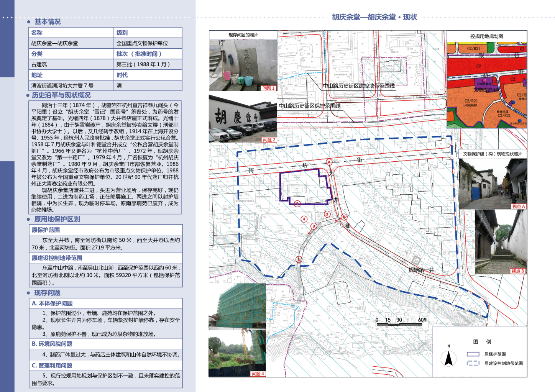Select the 古建筑 table cell
555x392 pixels.
pos(71,64)
